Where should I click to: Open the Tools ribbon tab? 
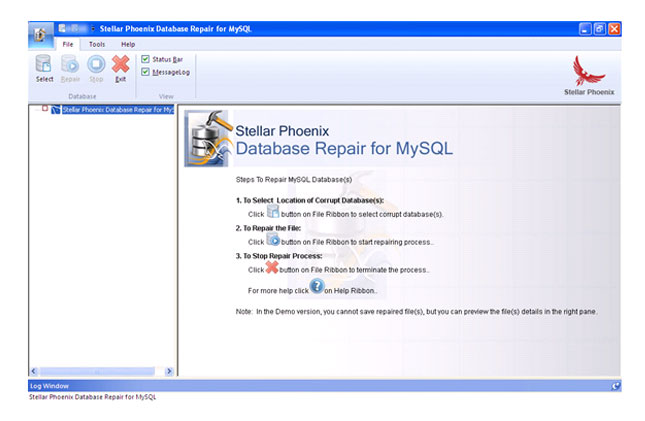click(x=97, y=44)
